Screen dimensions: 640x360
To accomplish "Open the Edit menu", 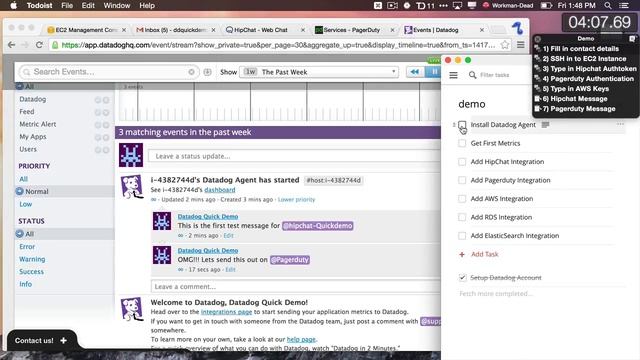I will click(88, 5).
